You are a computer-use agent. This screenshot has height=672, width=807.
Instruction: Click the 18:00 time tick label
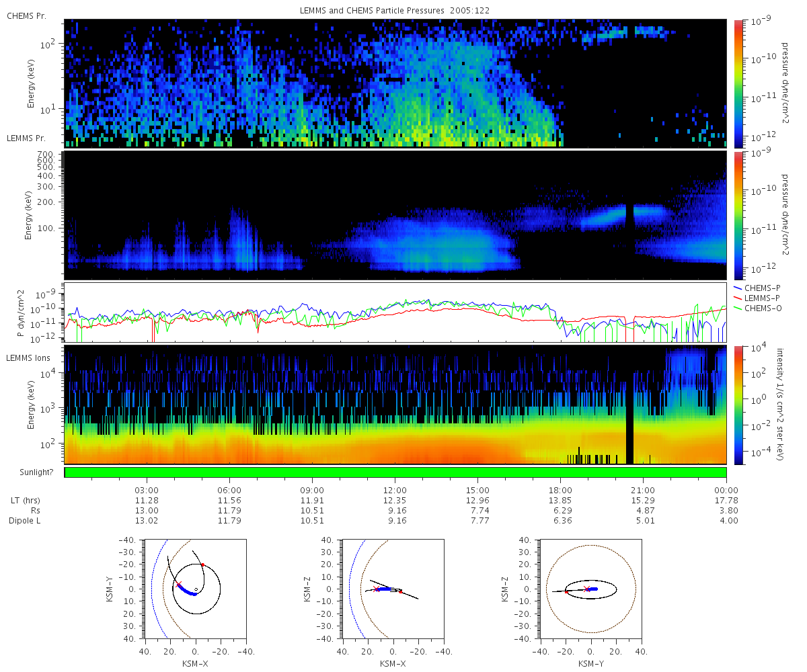pyautogui.click(x=560, y=490)
